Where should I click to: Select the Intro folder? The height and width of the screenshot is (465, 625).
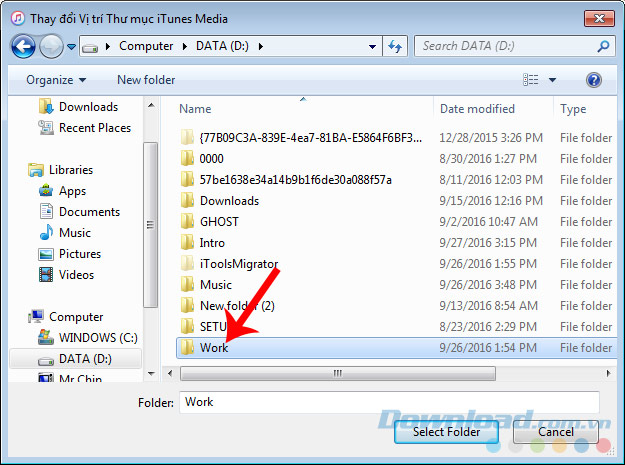coord(203,243)
